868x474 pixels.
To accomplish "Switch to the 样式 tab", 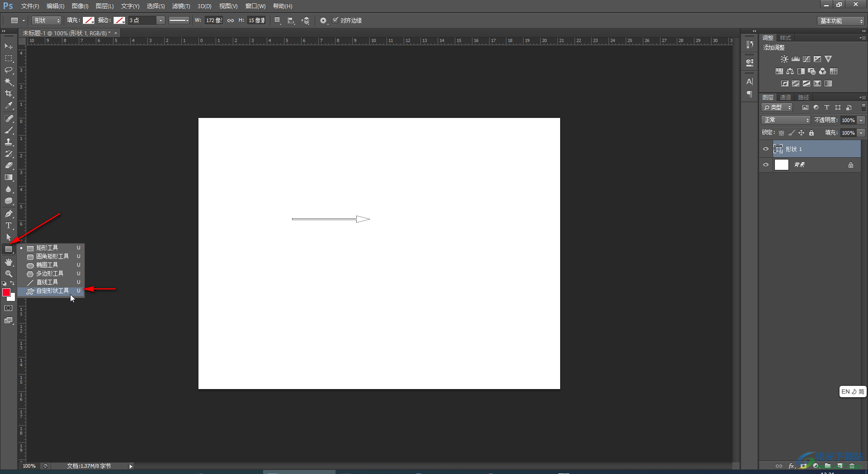I will (x=786, y=38).
